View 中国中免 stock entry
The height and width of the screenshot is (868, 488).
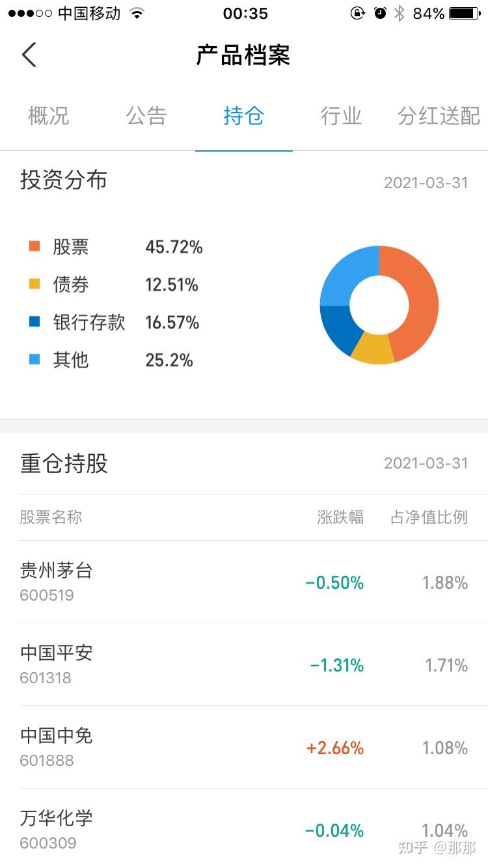pyautogui.click(x=244, y=747)
